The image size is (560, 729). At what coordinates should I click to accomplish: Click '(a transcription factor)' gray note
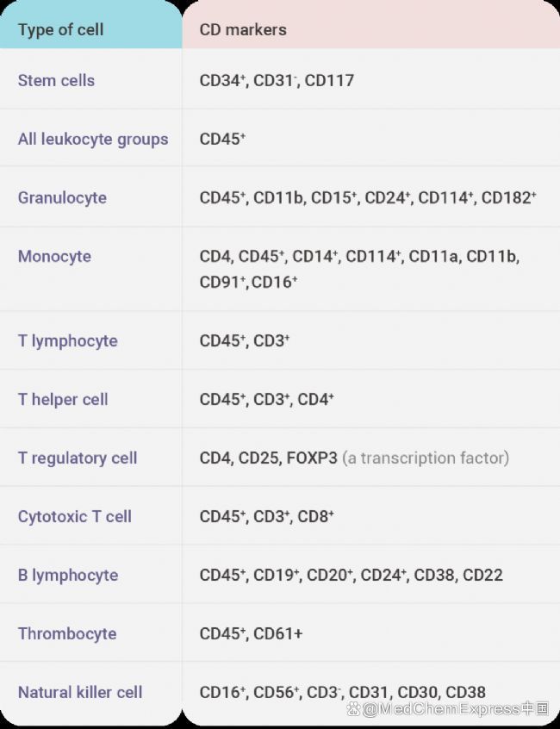pyautogui.click(x=426, y=458)
